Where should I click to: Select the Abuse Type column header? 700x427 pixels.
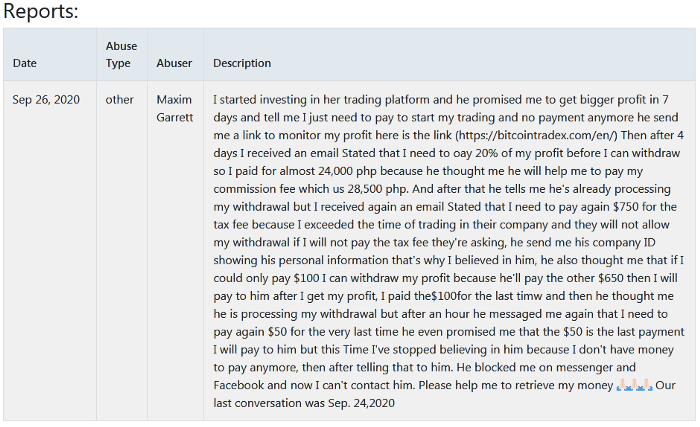121,55
